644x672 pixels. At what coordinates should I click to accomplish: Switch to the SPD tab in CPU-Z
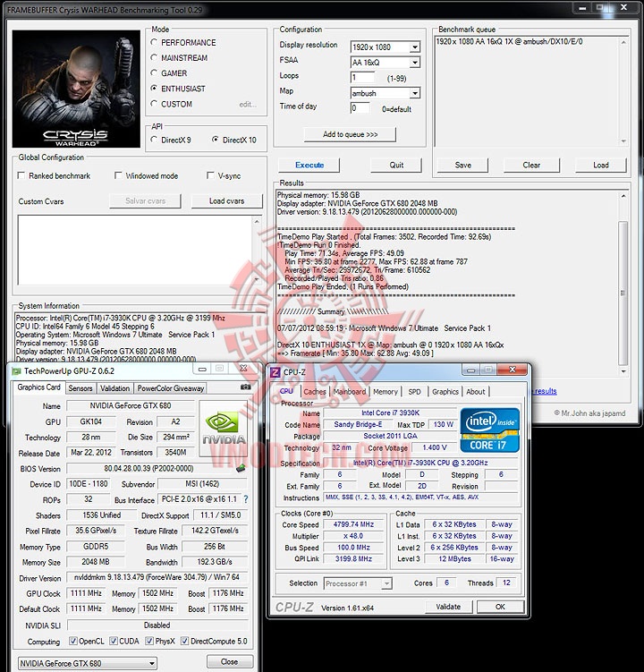tap(414, 391)
